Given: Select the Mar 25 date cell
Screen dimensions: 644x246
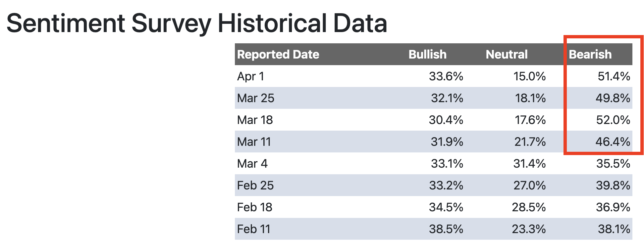Looking at the screenshot, I should tap(256, 98).
